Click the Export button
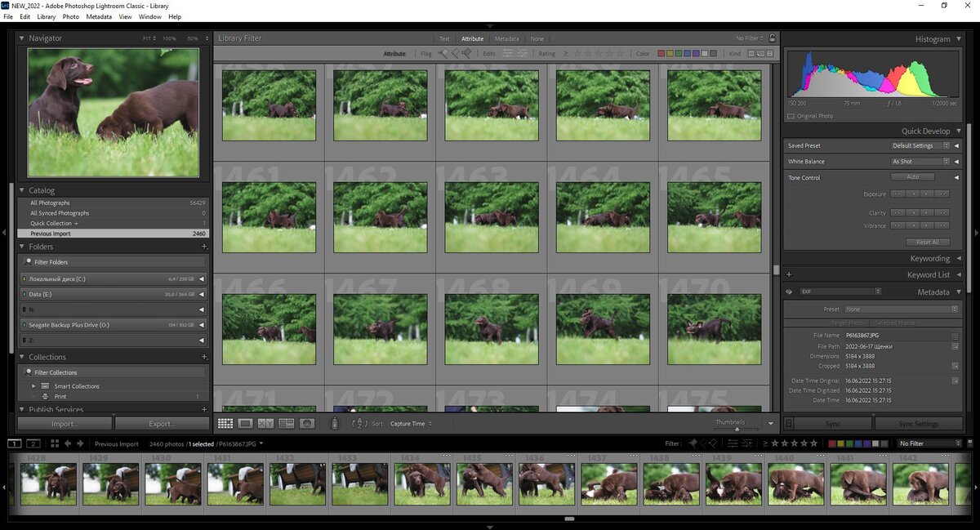 tap(162, 424)
